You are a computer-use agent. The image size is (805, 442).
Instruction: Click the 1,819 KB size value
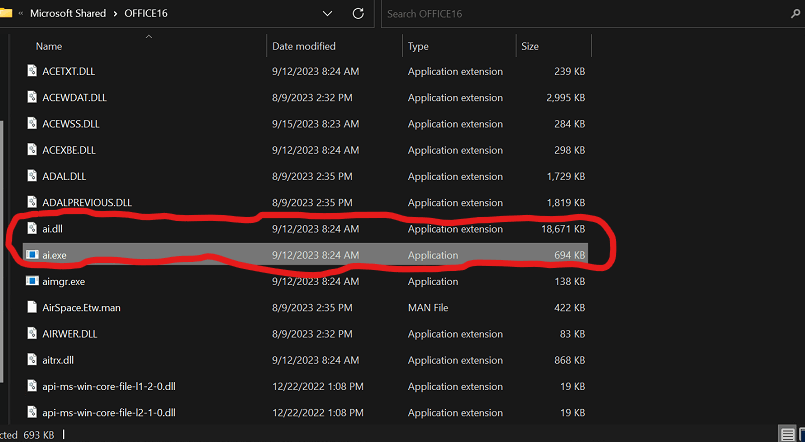(566, 202)
